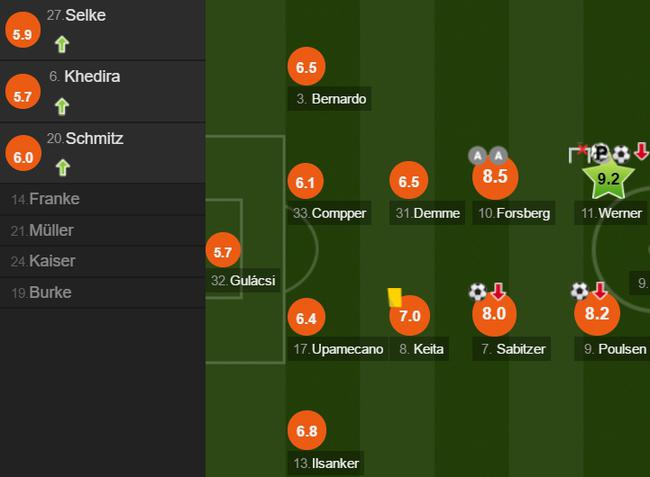The height and width of the screenshot is (477, 650).
Task: Click the green substitute-in arrow under Khedira
Action: click(62, 106)
